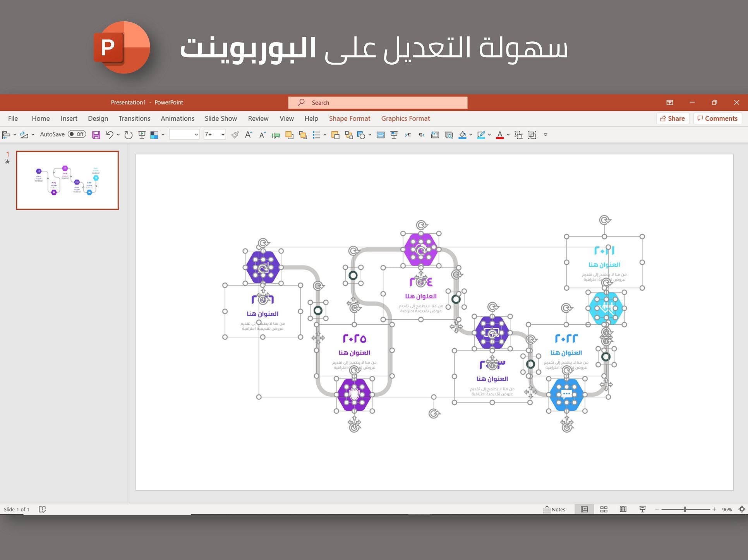The width and height of the screenshot is (748, 560).
Task: Click the Format Painter brush icon
Action: [235, 135]
